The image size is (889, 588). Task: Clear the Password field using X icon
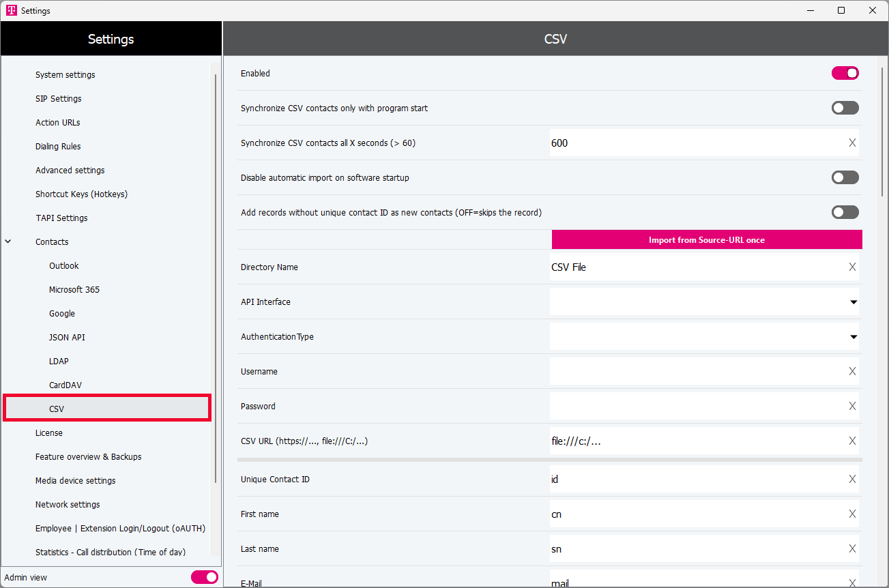[x=851, y=407]
